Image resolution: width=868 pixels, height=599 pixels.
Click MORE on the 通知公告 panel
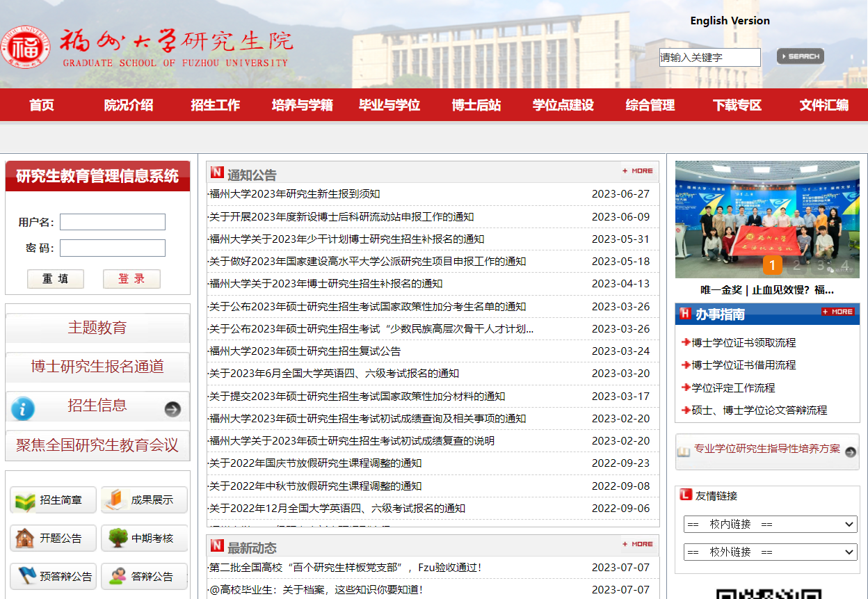click(x=637, y=171)
